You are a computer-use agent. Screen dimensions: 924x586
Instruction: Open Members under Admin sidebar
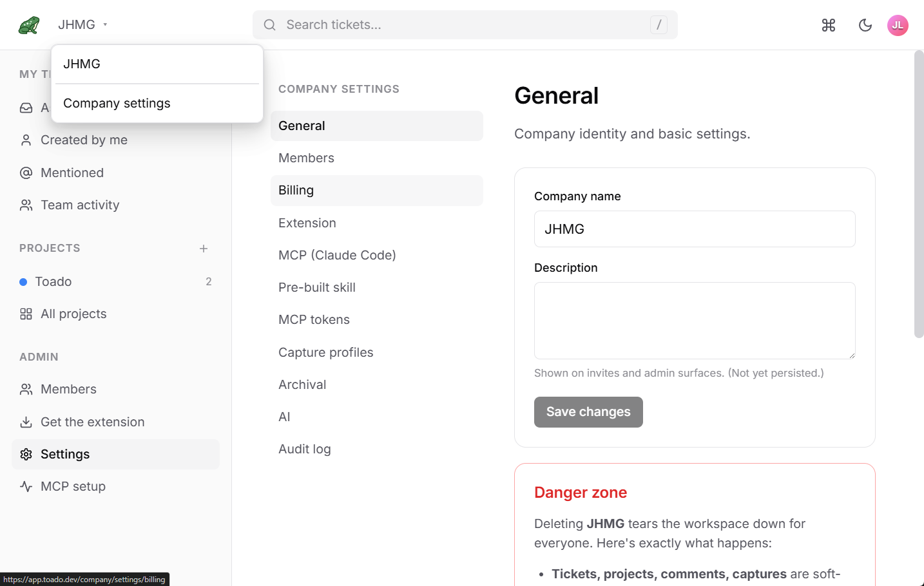[116, 389]
